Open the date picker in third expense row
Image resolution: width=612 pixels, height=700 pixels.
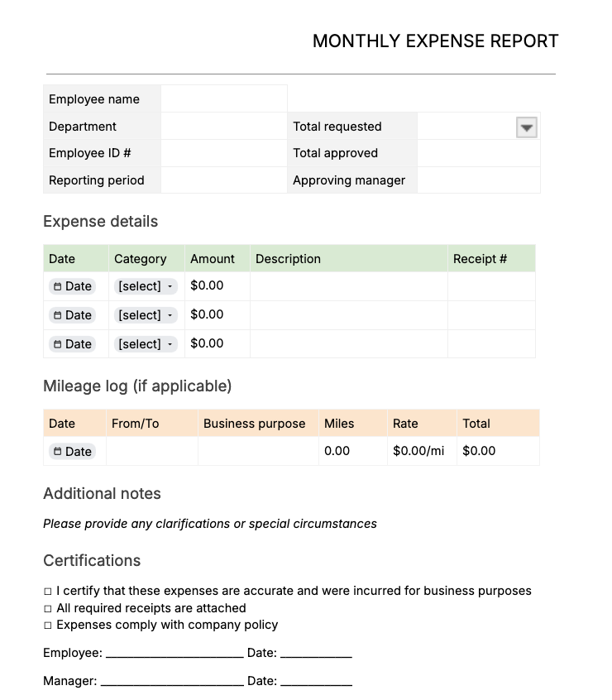[73, 343]
